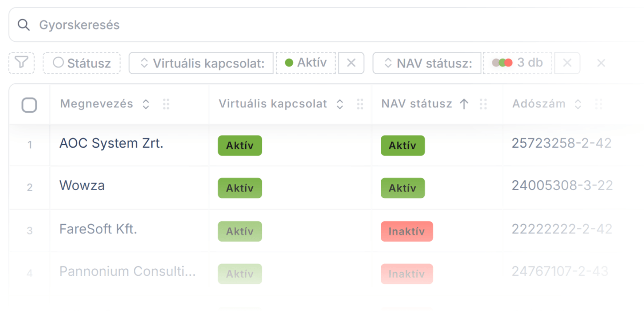Click the magnifying glass search icon
644x311 pixels.
[x=23, y=25]
